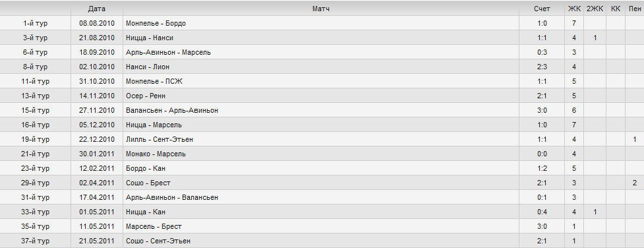Image resolution: width=644 pixels, height=248 pixels.
Task: Click the ЖК column header
Action: [574, 9]
